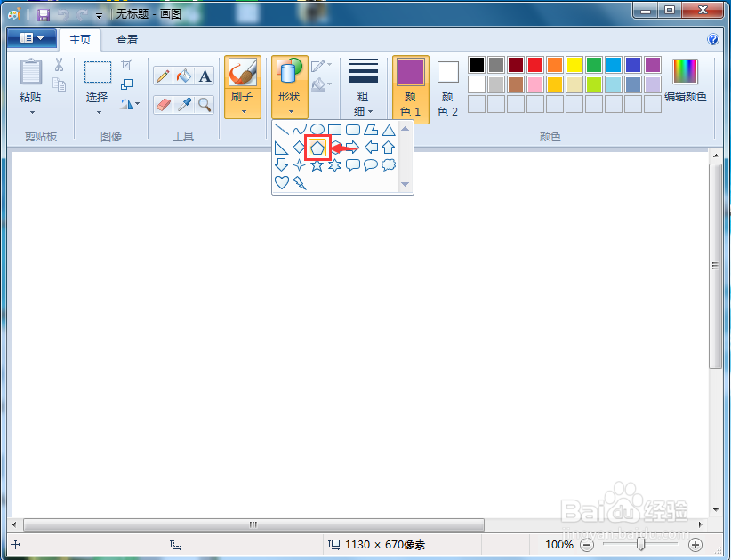Choose the four-point star shape

[x=300, y=165]
